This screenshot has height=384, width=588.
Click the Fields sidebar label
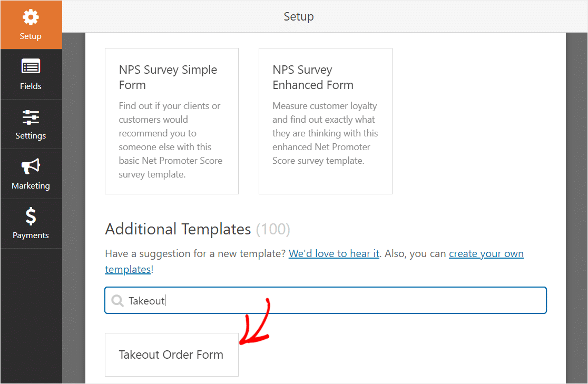[x=31, y=86]
